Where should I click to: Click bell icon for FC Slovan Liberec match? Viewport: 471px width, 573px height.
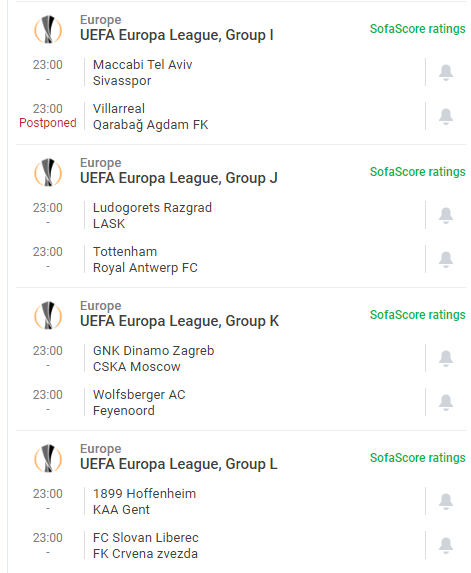pos(446,546)
